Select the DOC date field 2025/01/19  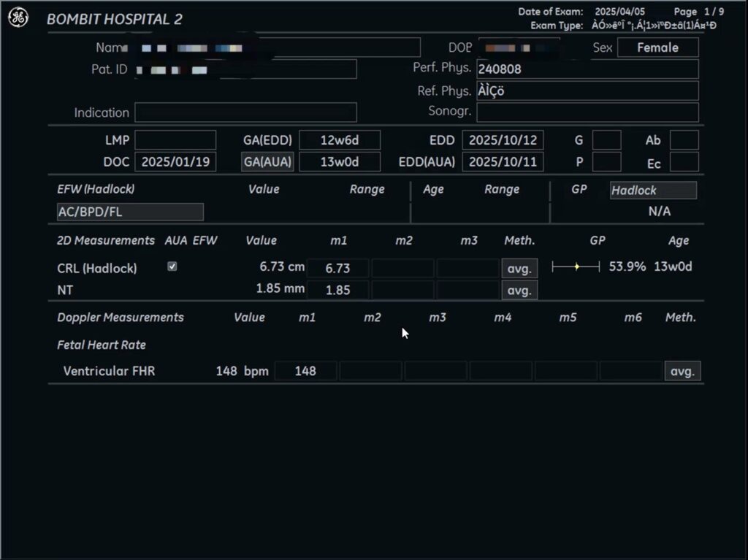[x=175, y=161]
